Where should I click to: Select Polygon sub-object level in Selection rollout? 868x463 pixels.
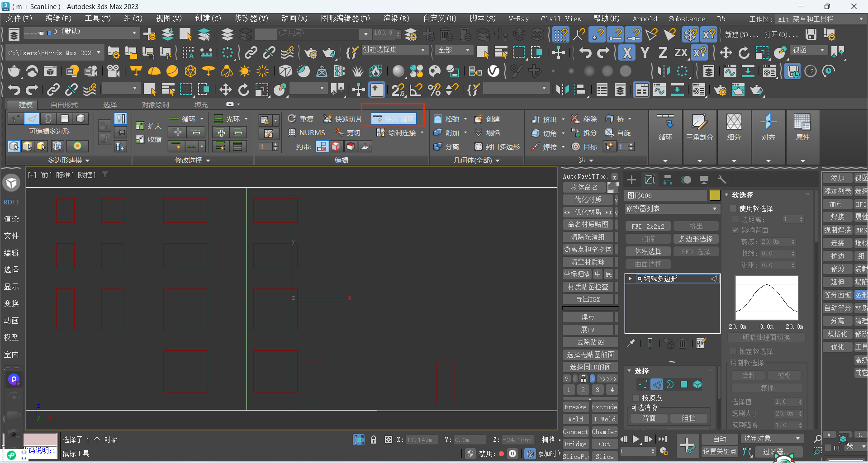click(684, 384)
